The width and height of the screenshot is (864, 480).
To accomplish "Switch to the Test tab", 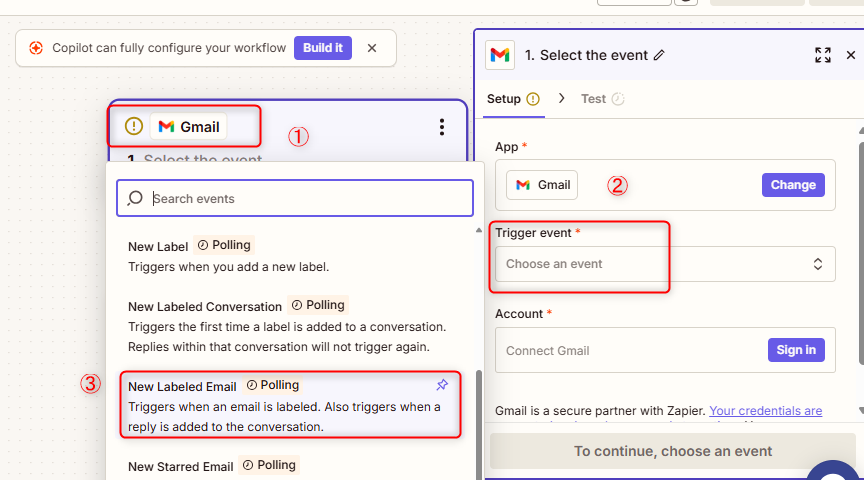I will click(601, 99).
